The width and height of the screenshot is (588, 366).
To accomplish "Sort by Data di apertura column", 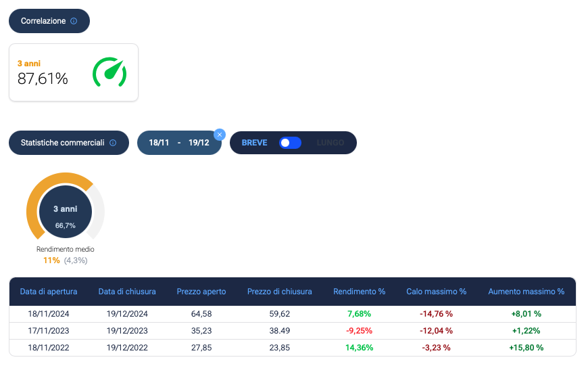I will click(x=49, y=292).
